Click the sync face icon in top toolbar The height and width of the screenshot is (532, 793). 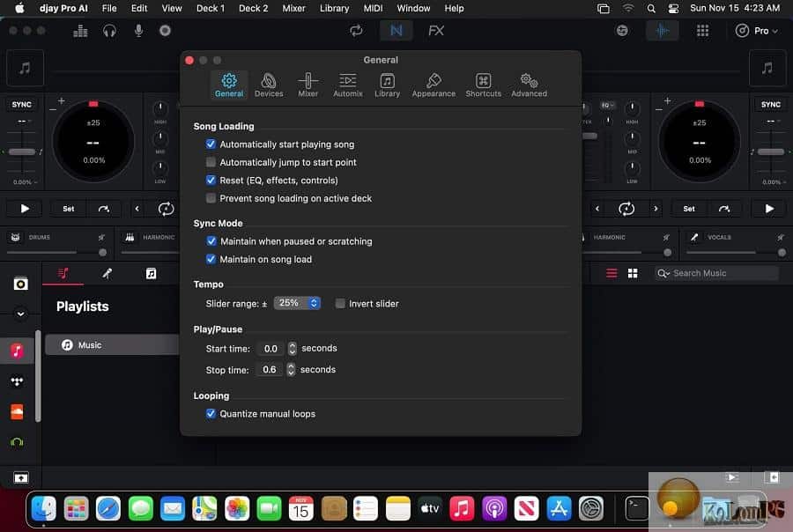pyautogui.click(x=622, y=31)
